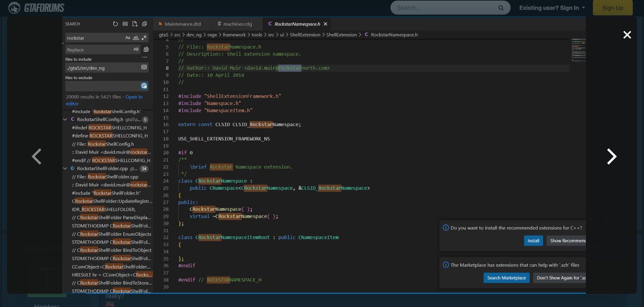Open Existing user Sign In dropdown
Viewport: 644px width, 307px height.
click(x=552, y=8)
